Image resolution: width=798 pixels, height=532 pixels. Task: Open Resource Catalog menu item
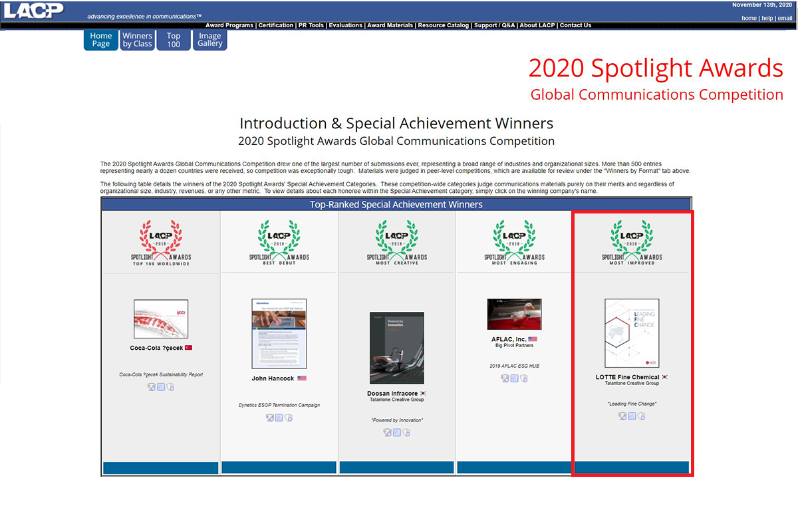pyautogui.click(x=444, y=25)
